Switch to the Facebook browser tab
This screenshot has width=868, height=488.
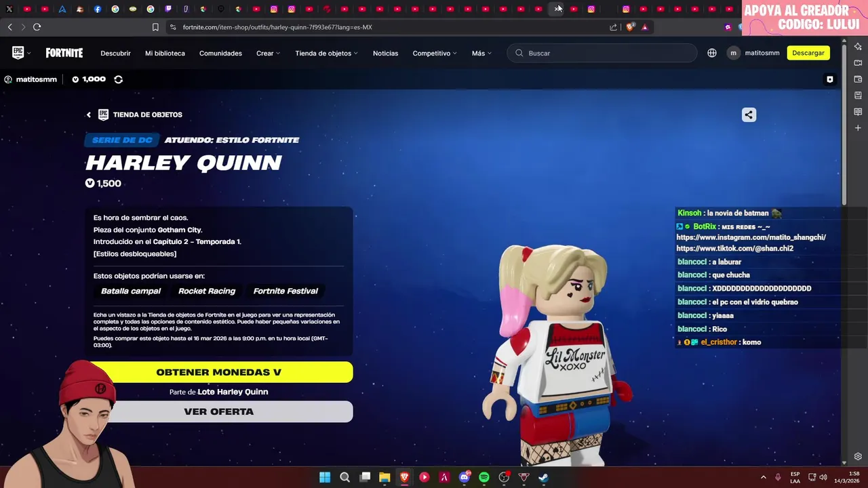[x=98, y=9]
